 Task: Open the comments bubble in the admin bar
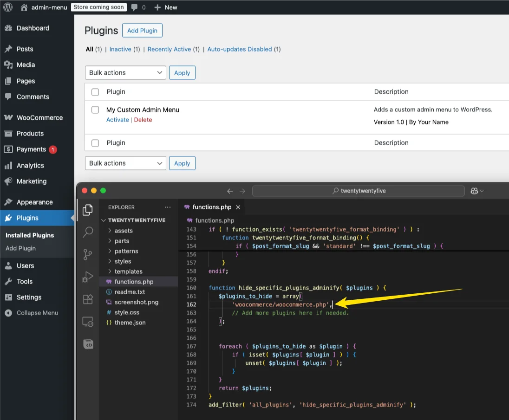pos(134,7)
